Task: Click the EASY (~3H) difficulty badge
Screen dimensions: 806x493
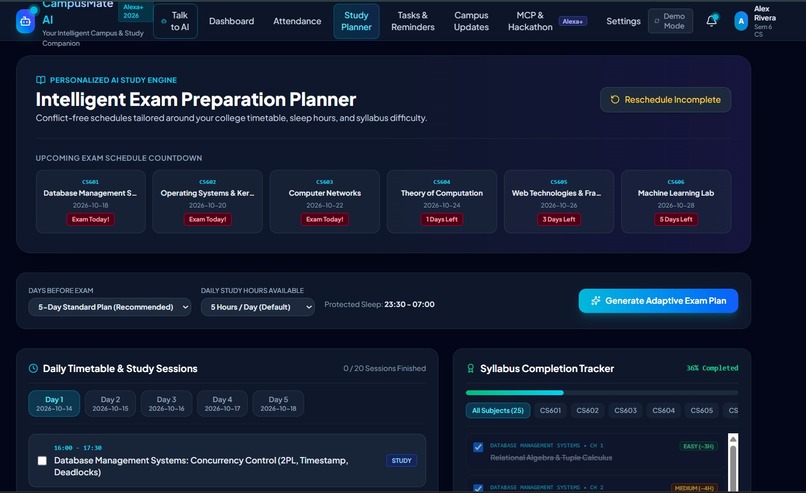Action: [x=699, y=446]
